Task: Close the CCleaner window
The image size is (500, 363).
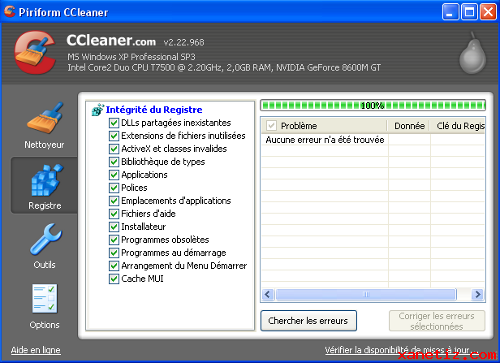Action: click(488, 12)
